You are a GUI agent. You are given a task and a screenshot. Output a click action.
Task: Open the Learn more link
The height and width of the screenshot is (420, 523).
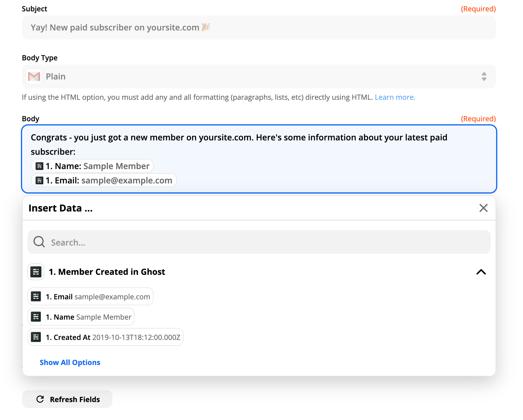(x=395, y=97)
